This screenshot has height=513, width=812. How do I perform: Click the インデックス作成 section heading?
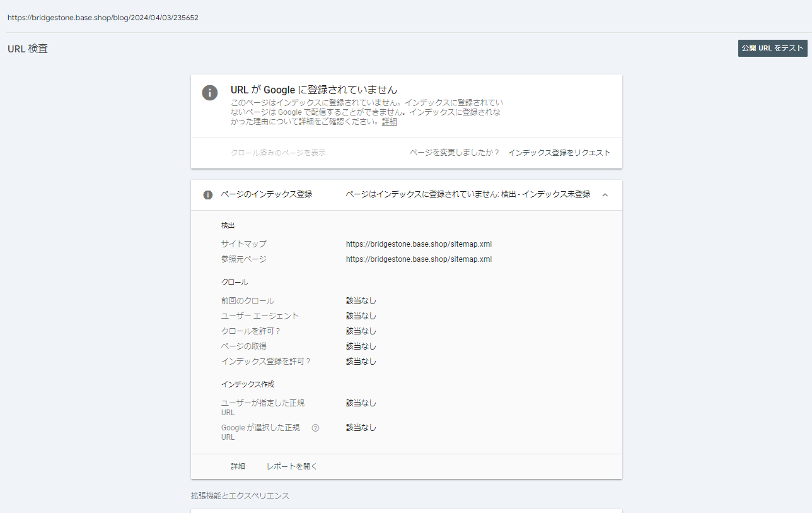[248, 384]
